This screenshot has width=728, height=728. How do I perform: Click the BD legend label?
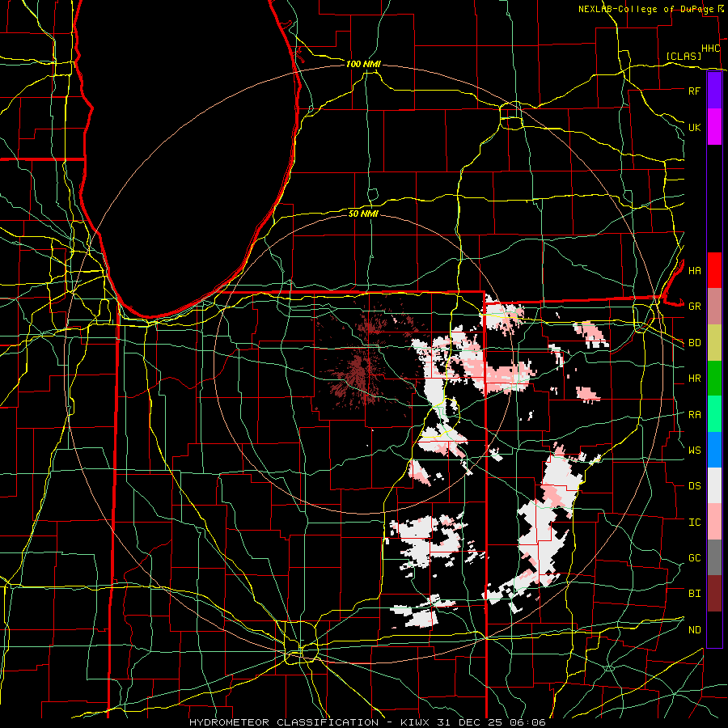point(694,343)
